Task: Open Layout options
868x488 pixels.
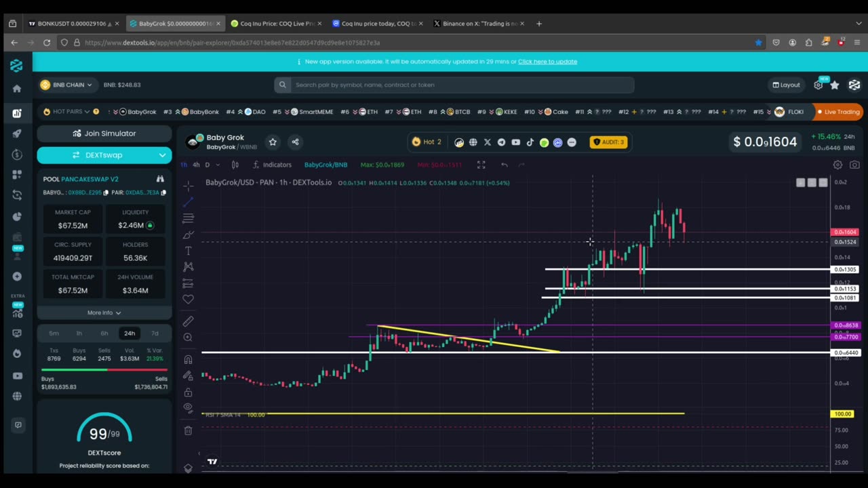Action: tap(787, 85)
